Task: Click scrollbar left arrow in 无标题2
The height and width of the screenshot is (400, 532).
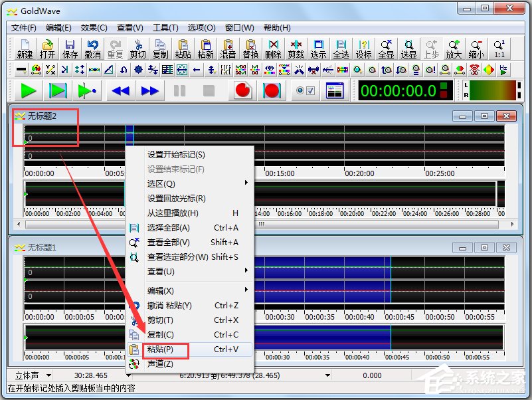Action: [x=19, y=224]
